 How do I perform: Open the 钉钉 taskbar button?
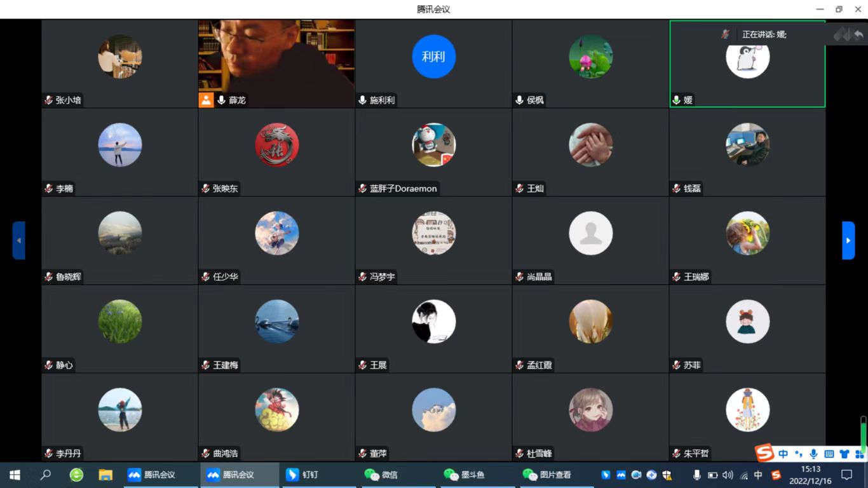302,475
